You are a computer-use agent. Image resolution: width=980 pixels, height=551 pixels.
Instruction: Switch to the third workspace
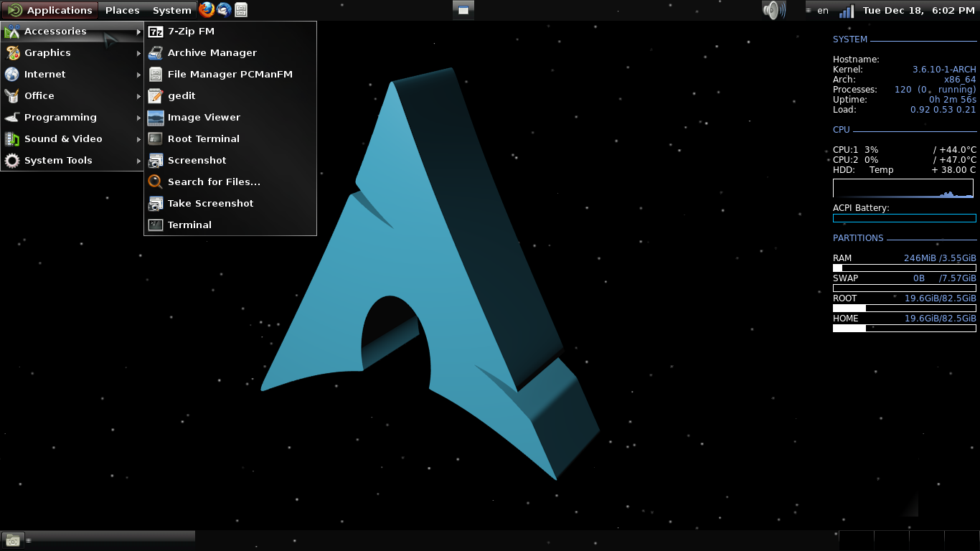(927, 540)
